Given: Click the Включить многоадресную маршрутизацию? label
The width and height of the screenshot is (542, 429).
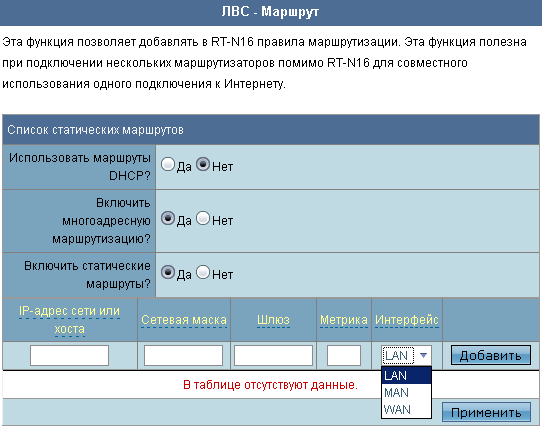Looking at the screenshot, I should click(x=101, y=221).
